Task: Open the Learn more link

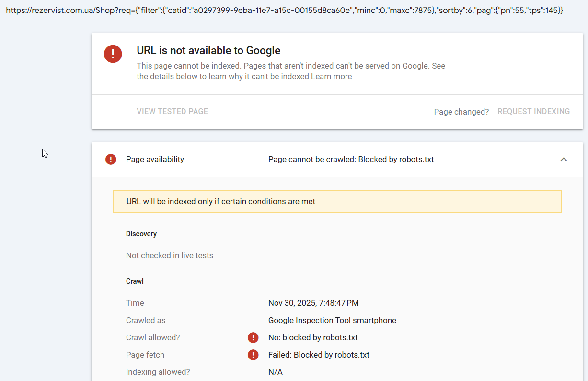Action: pos(331,76)
